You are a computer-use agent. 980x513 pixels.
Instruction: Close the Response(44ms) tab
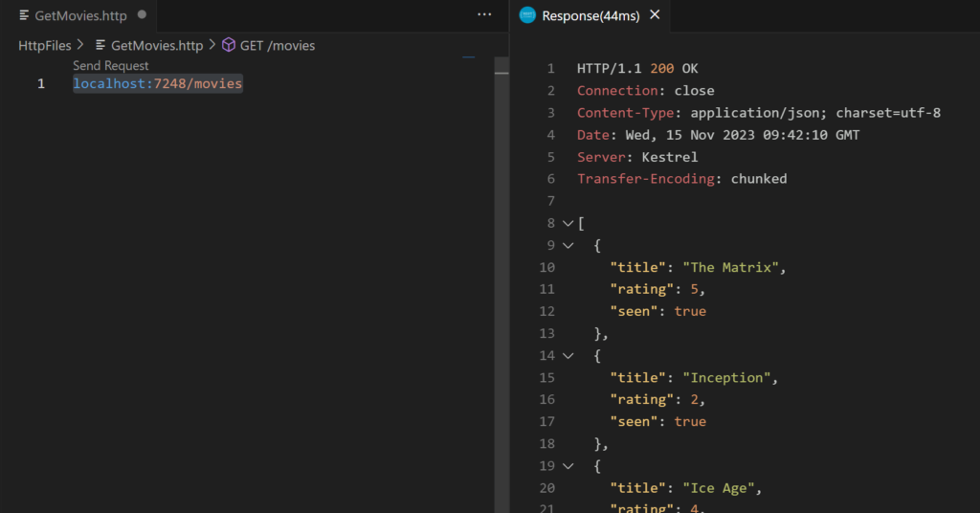pos(655,15)
